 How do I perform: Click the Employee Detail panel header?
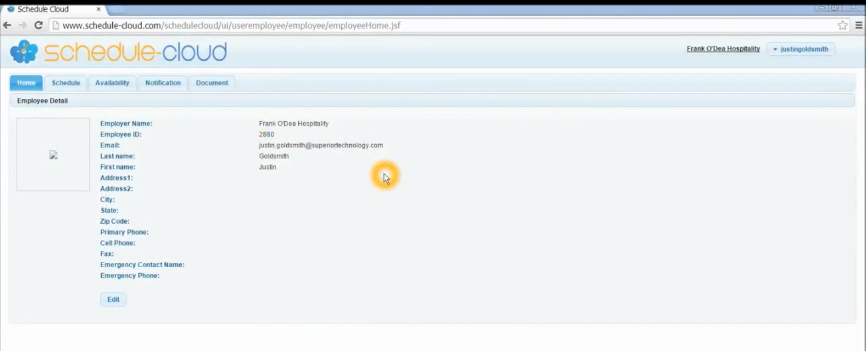click(432, 100)
